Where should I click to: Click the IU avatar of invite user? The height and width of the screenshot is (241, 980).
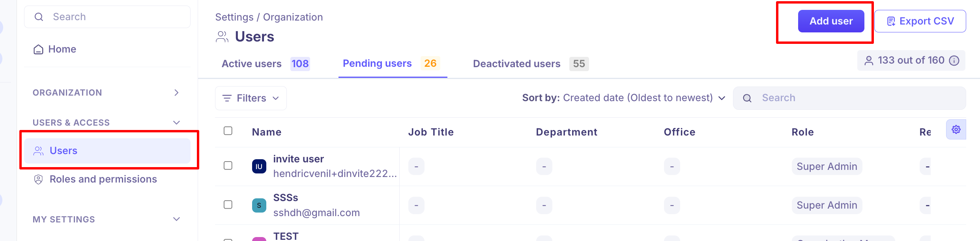tap(259, 166)
